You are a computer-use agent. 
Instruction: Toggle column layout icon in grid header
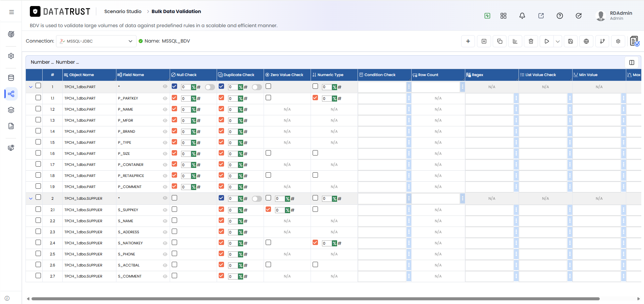[x=632, y=62]
